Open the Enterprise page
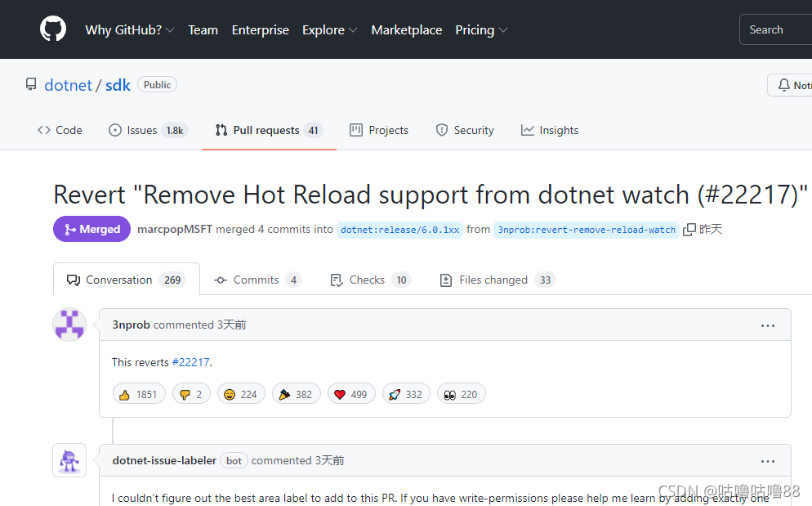 click(261, 30)
